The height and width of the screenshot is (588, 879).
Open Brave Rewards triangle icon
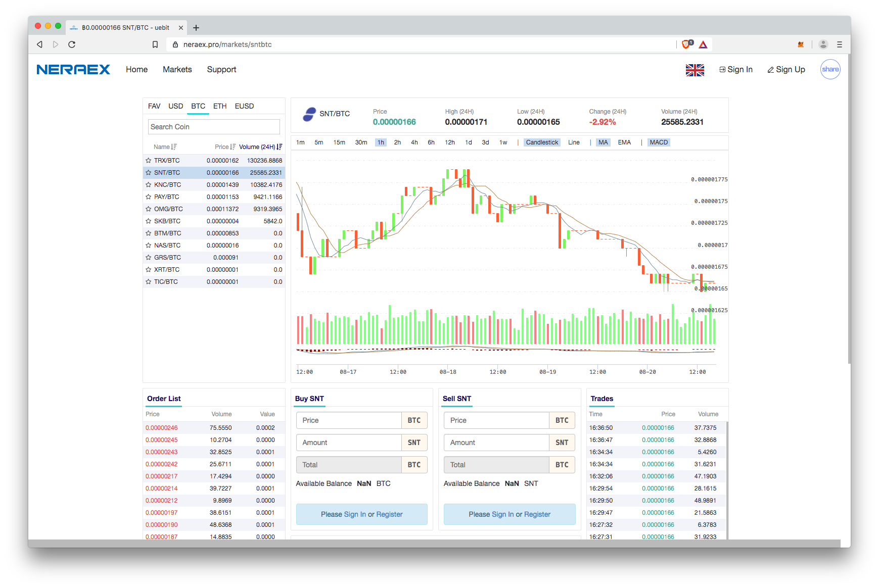[703, 44]
